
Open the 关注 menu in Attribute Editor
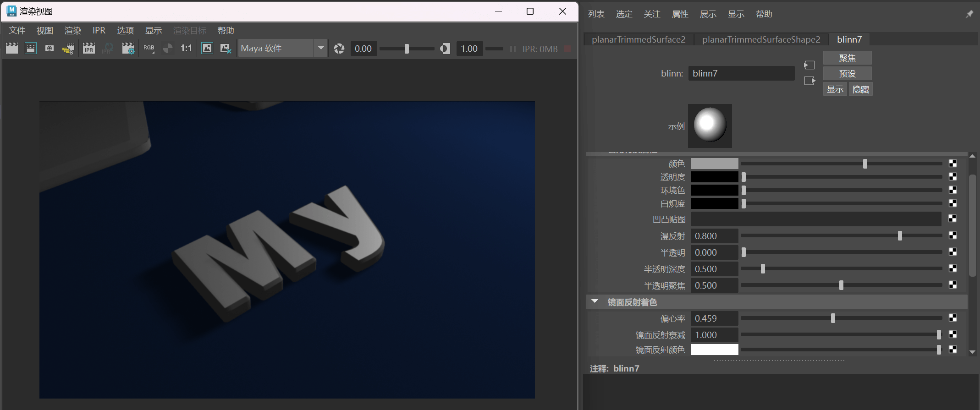pyautogui.click(x=652, y=14)
